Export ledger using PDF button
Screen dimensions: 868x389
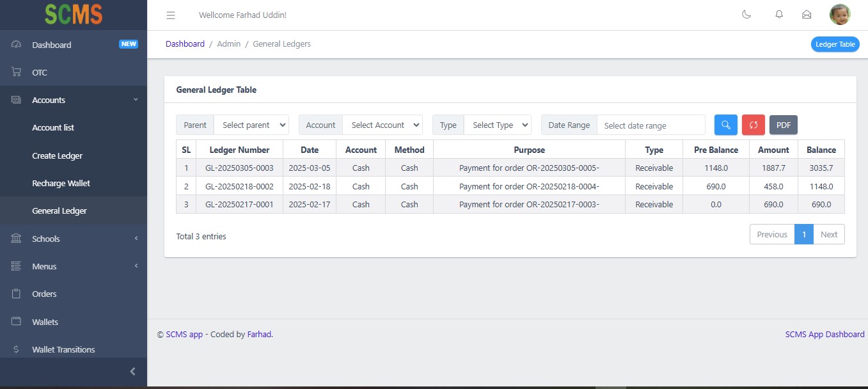(x=783, y=125)
